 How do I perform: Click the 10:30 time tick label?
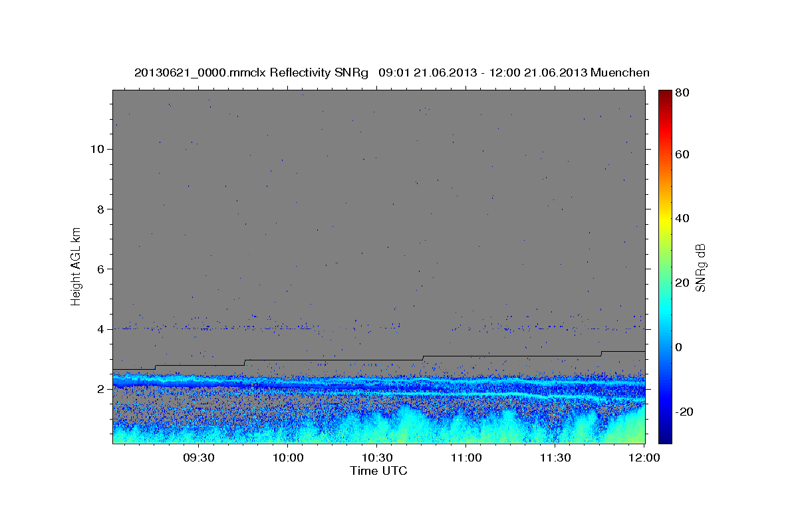(377, 458)
